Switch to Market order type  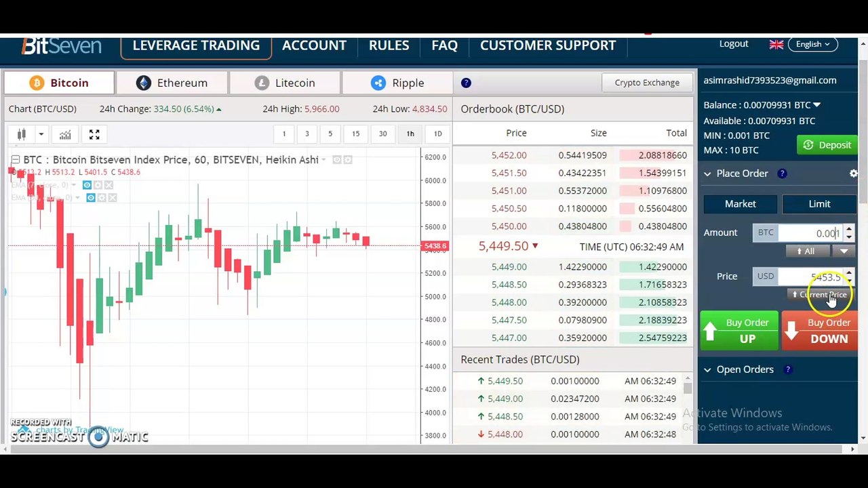click(741, 204)
